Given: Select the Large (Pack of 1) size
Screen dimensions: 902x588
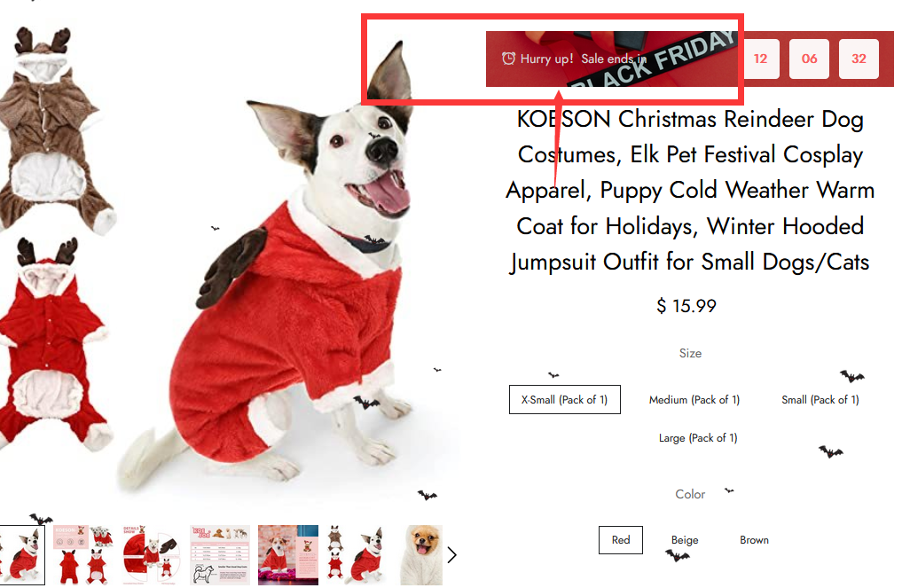Looking at the screenshot, I should 698,438.
